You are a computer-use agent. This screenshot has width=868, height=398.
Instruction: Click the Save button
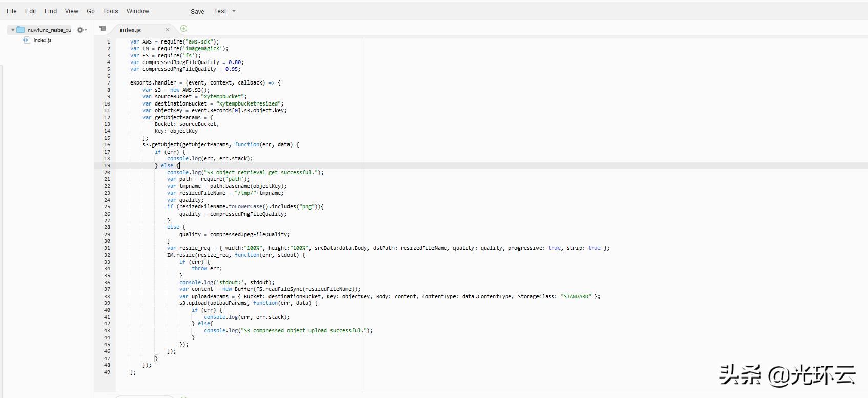pos(197,11)
